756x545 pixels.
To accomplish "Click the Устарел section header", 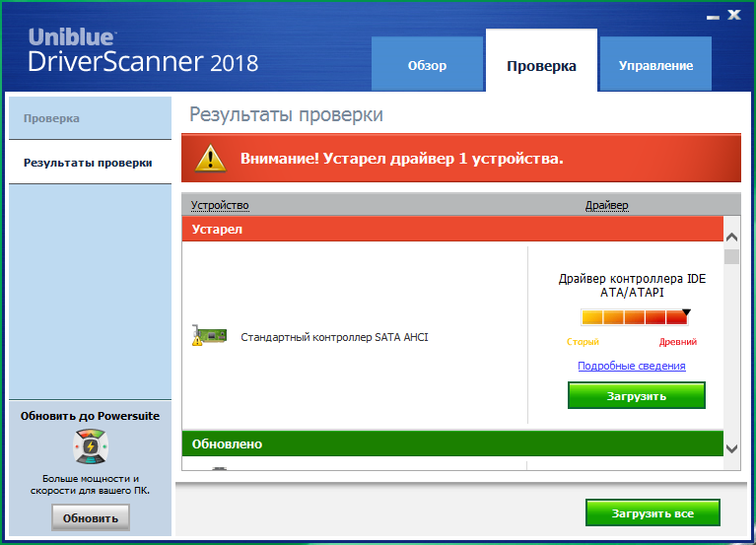I will pyautogui.click(x=452, y=229).
